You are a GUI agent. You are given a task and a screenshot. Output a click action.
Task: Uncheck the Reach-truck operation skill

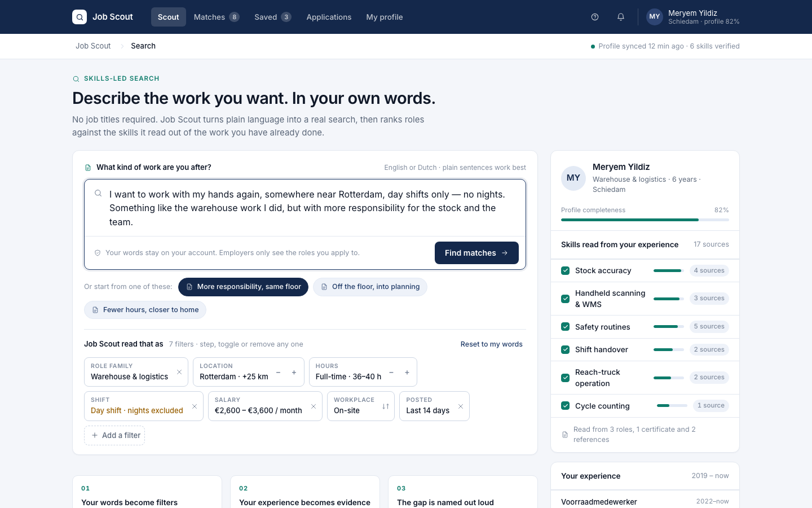(566, 378)
